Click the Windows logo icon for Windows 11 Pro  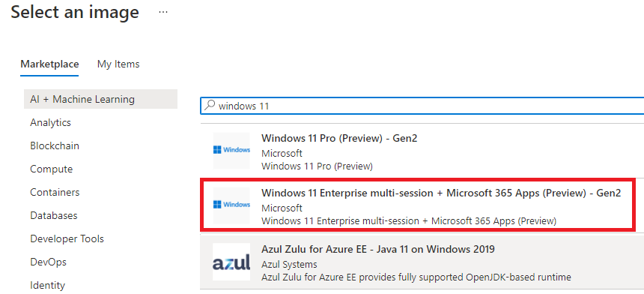pyautogui.click(x=231, y=151)
